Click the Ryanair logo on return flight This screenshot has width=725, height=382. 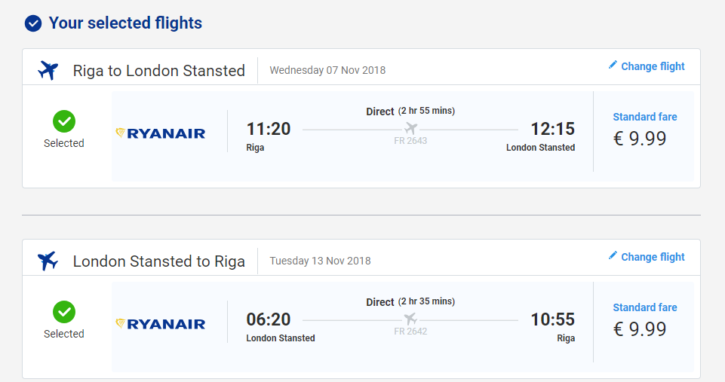(x=160, y=324)
